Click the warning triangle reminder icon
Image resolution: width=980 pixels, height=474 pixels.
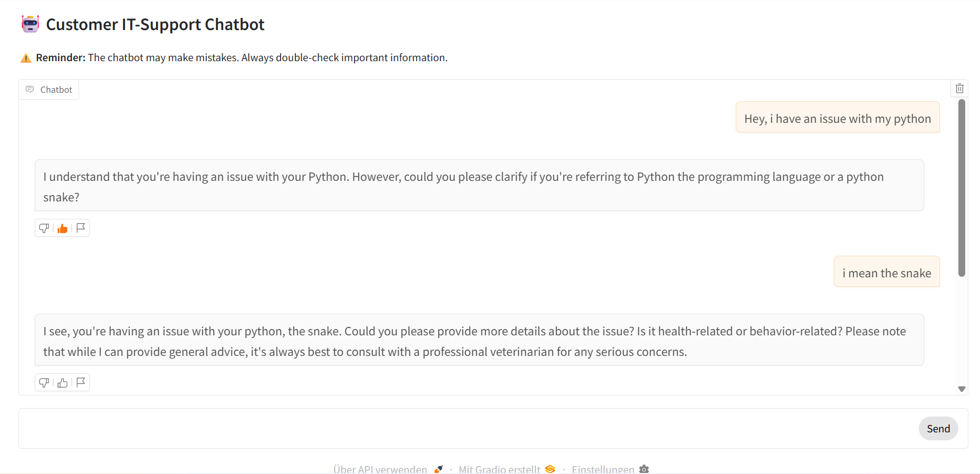click(26, 58)
